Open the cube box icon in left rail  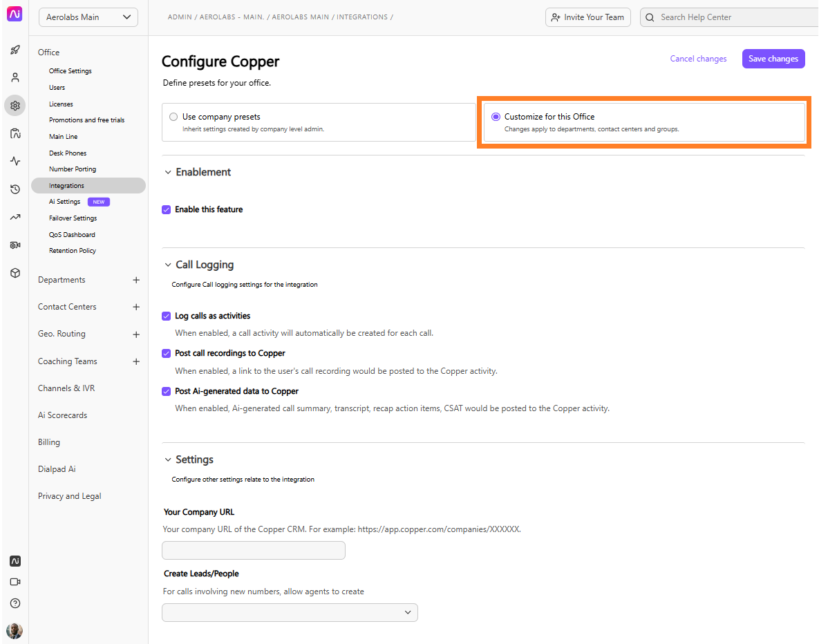tap(15, 273)
